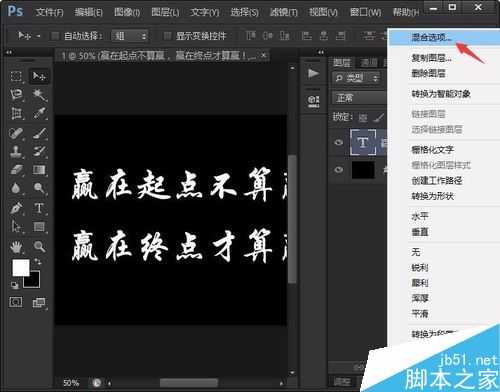
Task: Toggle lock transparent pixels next to 锁定
Action: pyautogui.click(x=363, y=117)
